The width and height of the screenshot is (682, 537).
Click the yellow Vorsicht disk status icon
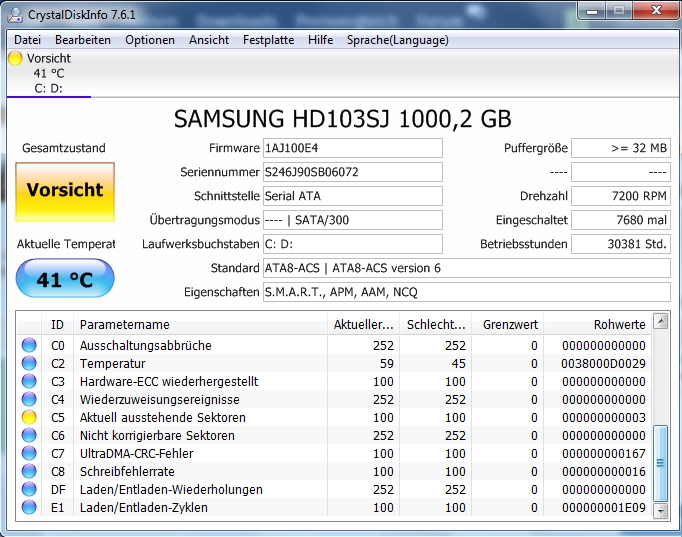pyautogui.click(x=15, y=58)
